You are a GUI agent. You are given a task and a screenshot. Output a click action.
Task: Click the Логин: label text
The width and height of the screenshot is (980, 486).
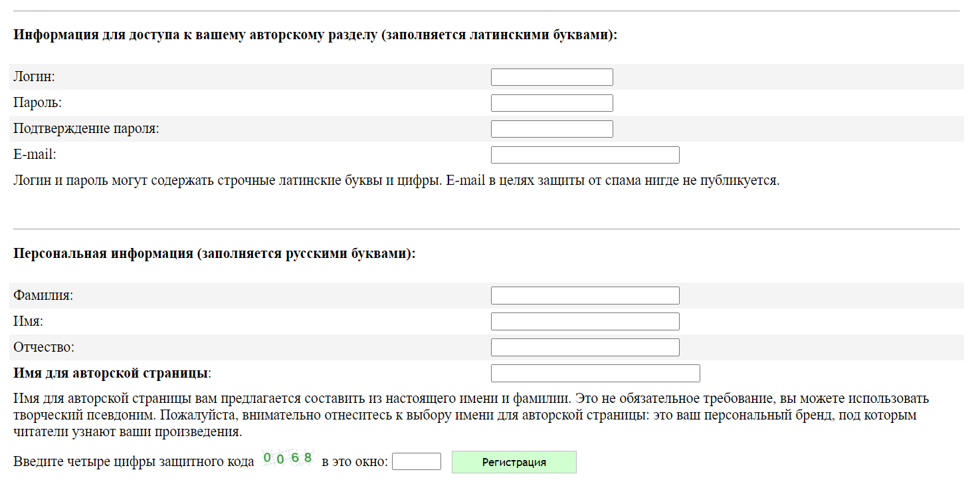34,76
